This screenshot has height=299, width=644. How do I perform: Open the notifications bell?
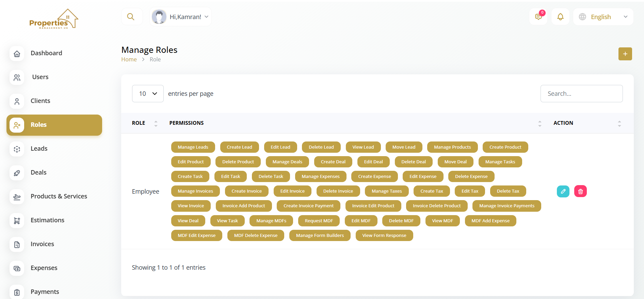tap(560, 17)
